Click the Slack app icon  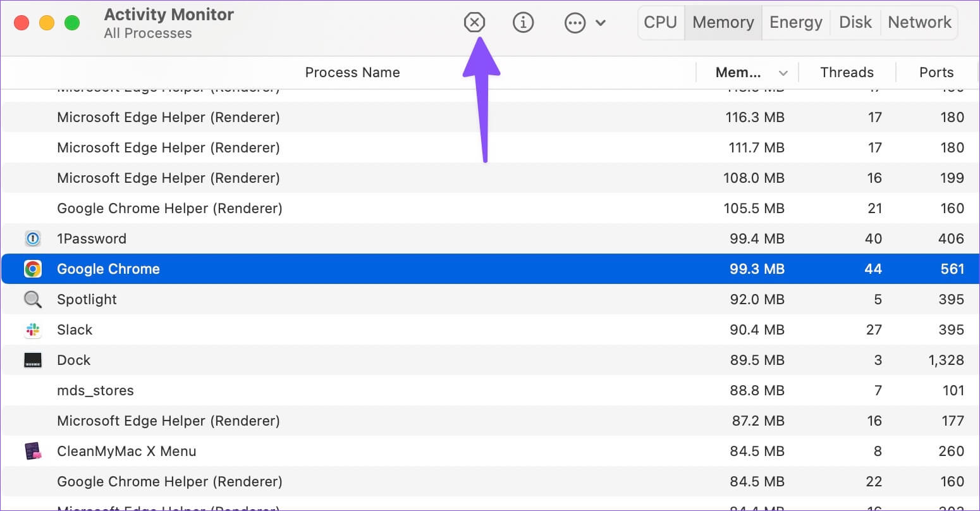33,329
